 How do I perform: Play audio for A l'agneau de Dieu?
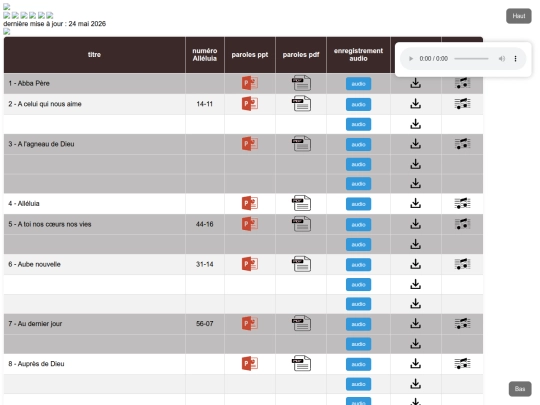359,144
